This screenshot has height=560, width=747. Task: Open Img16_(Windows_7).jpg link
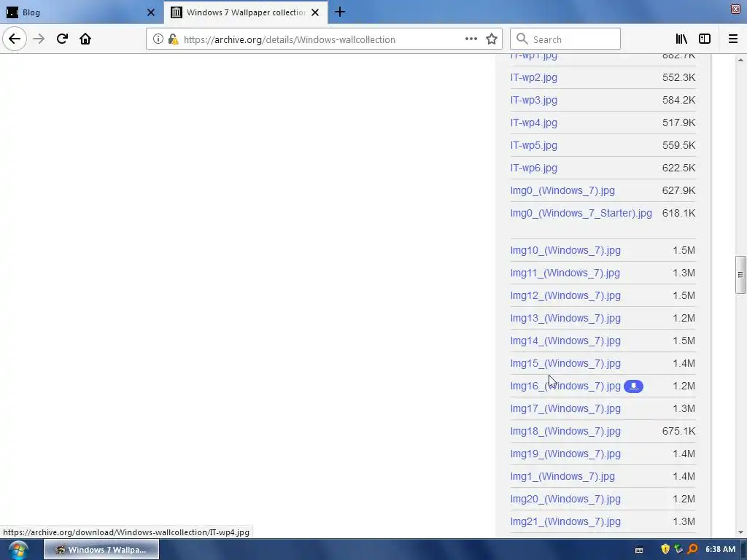[565, 386]
